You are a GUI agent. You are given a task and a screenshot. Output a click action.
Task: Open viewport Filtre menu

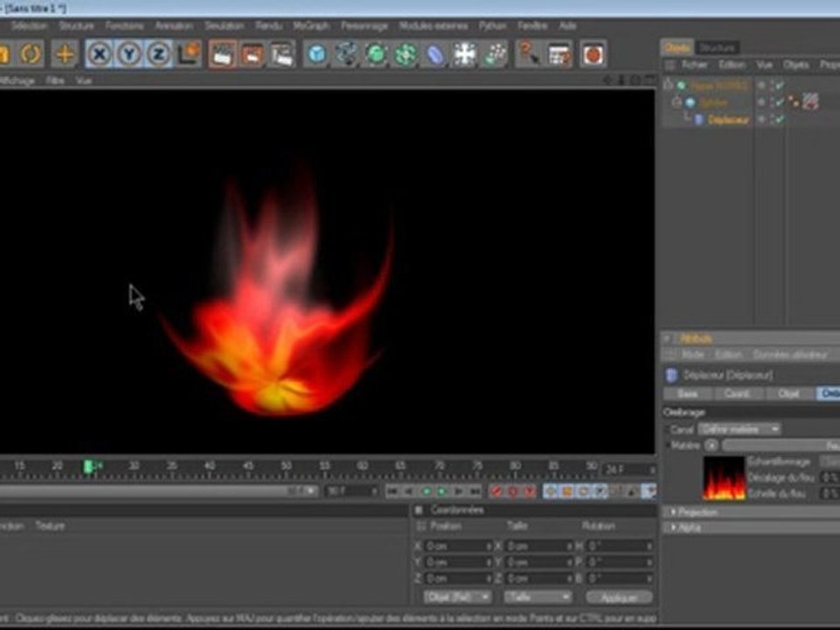(54, 80)
